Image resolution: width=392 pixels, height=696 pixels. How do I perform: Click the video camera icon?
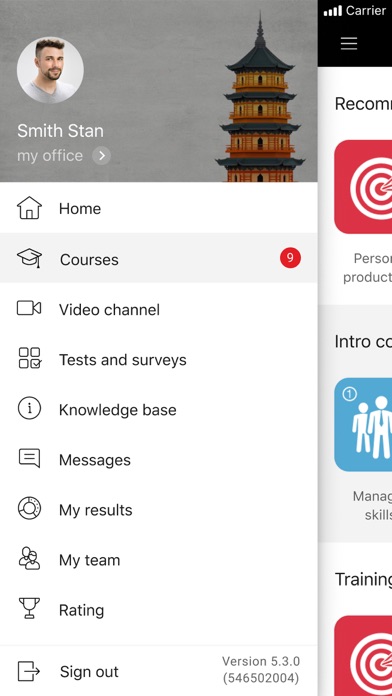[x=29, y=308]
